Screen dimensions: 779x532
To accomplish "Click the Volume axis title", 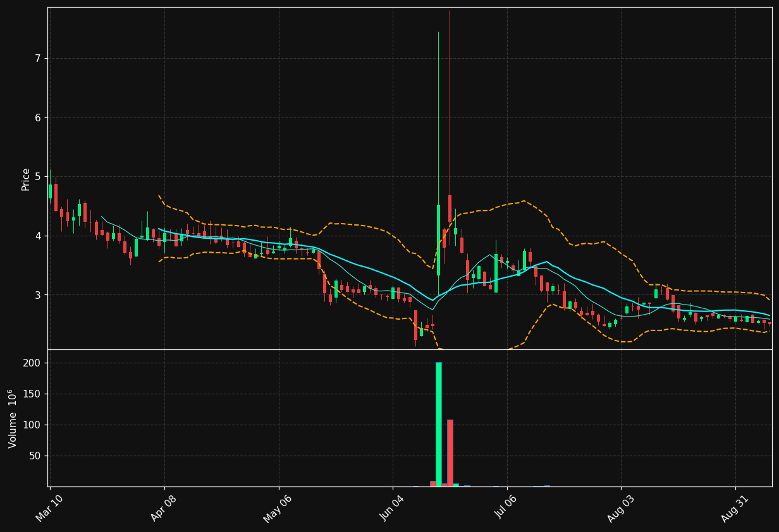I will pos(13,418).
